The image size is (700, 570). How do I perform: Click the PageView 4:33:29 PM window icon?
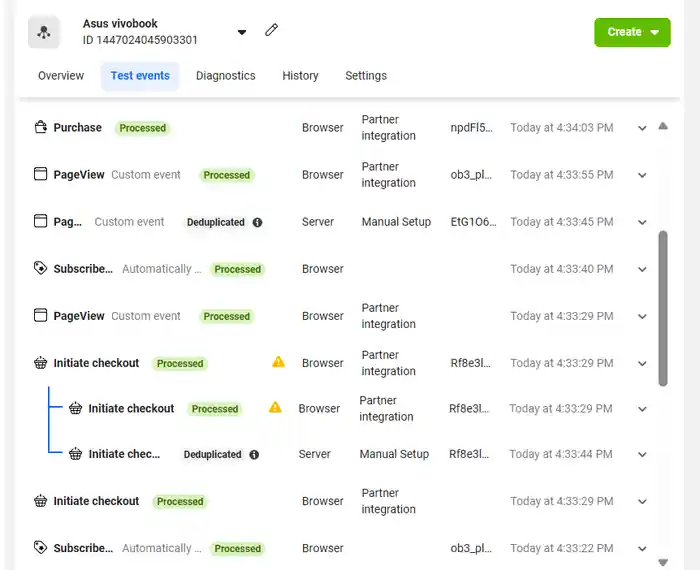pyautogui.click(x=41, y=315)
